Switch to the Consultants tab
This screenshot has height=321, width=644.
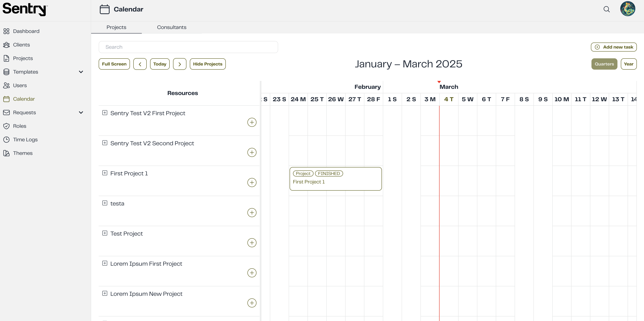(x=172, y=27)
